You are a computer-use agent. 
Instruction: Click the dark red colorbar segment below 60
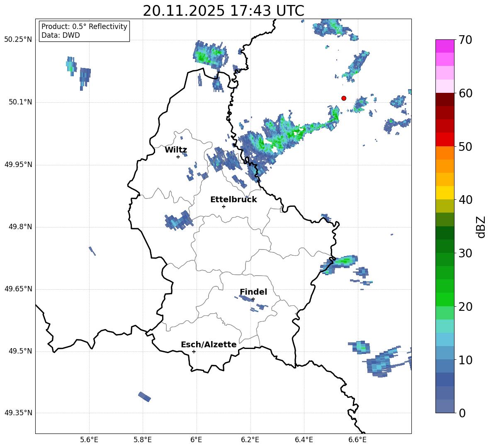[445, 99]
